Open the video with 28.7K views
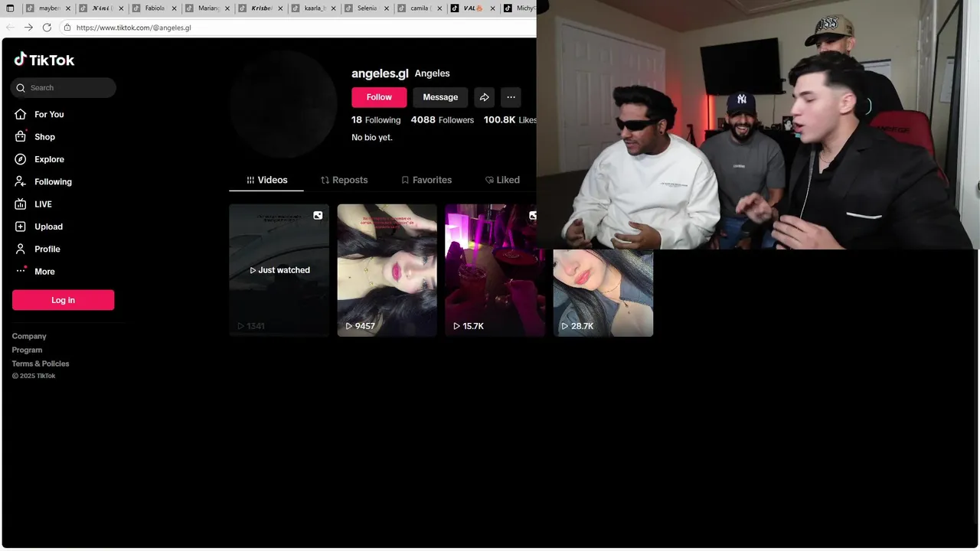 [603, 293]
